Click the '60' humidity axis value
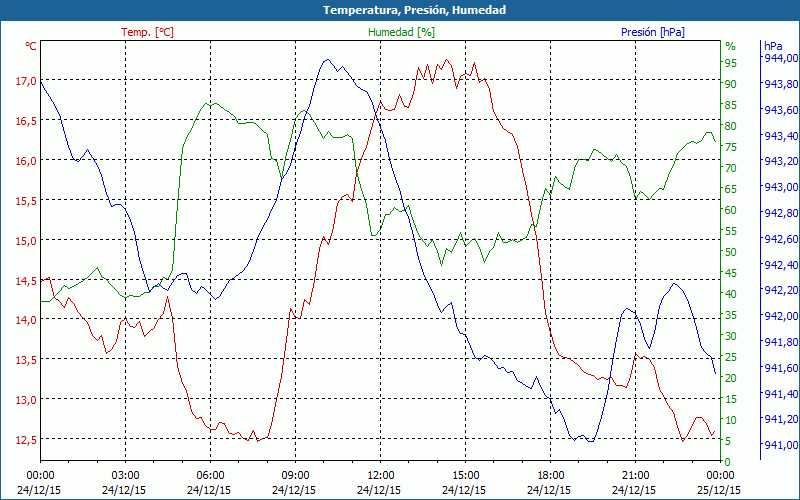800x500 pixels. (731, 210)
